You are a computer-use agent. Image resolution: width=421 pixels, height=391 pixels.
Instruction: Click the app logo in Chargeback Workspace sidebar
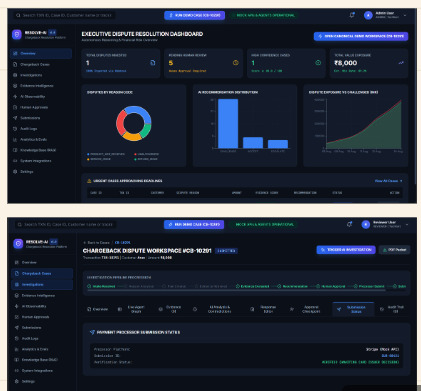coord(18,244)
